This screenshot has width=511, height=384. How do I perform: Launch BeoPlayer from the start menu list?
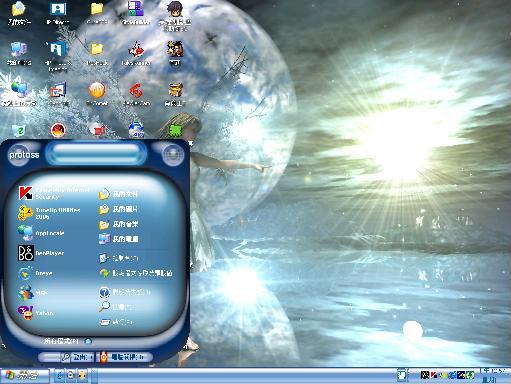(x=41, y=253)
